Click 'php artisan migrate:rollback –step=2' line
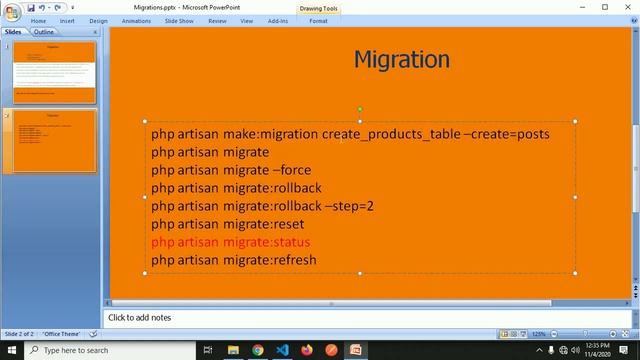640x360 pixels. 262,206
